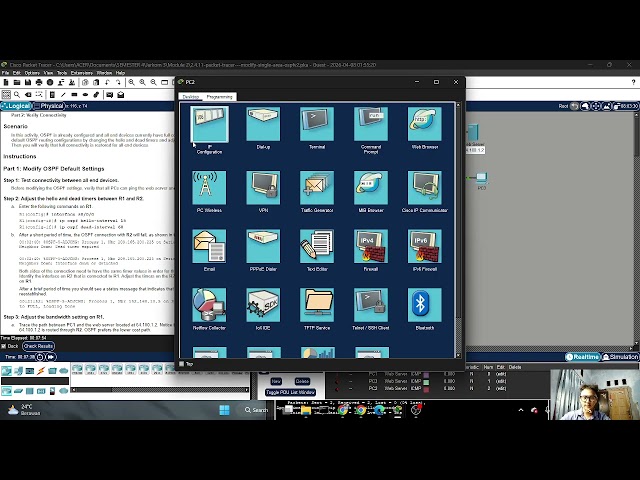The height and width of the screenshot is (480, 640).
Task: Switch to Physical workspace view
Action: click(x=49, y=106)
